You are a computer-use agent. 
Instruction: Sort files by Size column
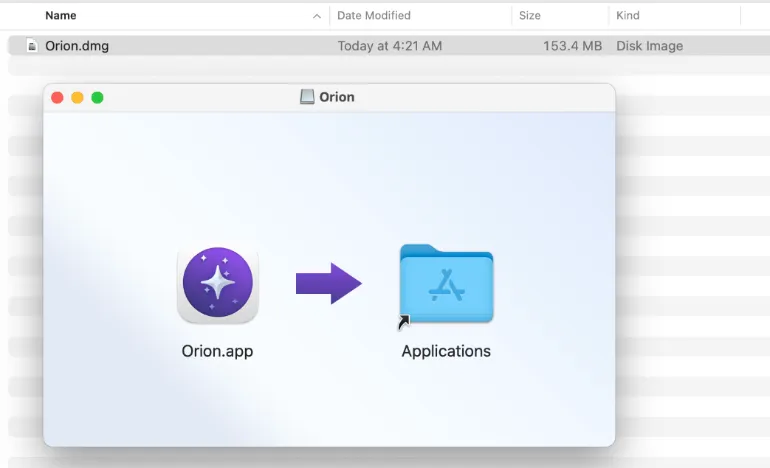530,15
